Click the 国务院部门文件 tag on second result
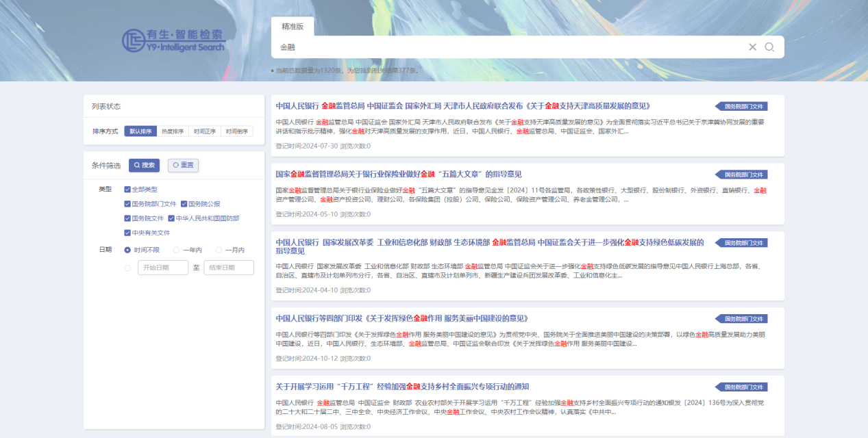Image resolution: width=868 pixels, height=438 pixels. [x=743, y=175]
